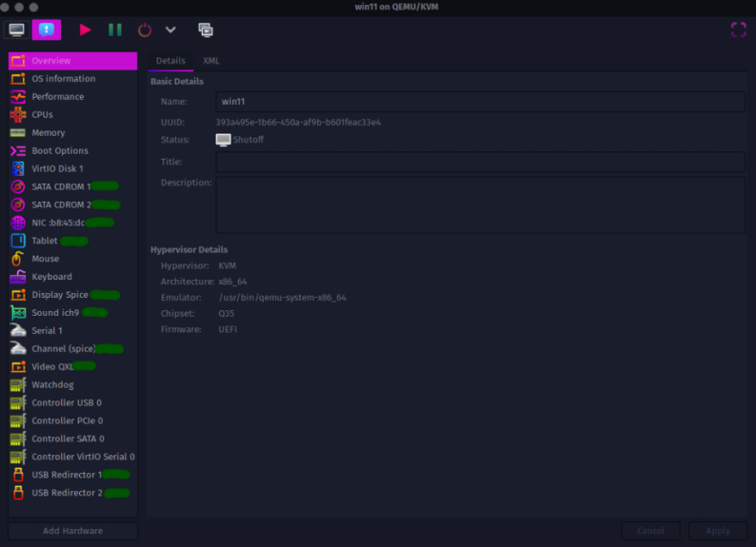The image size is (756, 547).
Task: Toggle fullscreen mode icon
Action: click(x=739, y=29)
